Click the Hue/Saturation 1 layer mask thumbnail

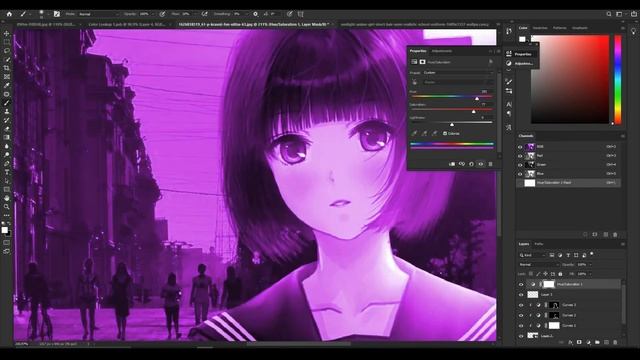pyautogui.click(x=549, y=284)
